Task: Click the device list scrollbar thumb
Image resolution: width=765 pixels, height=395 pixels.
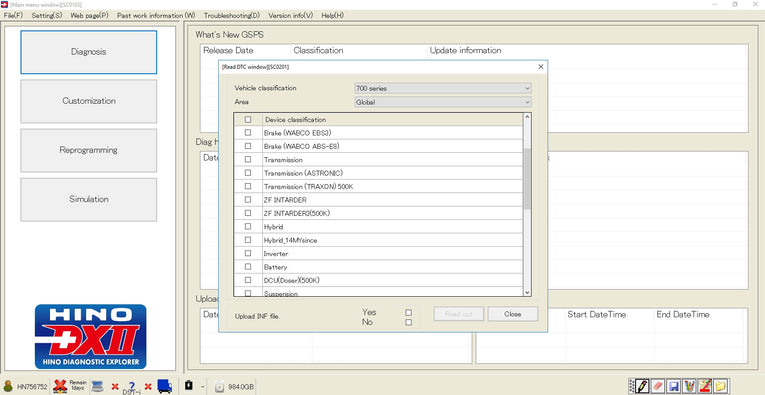Action: pos(527,179)
